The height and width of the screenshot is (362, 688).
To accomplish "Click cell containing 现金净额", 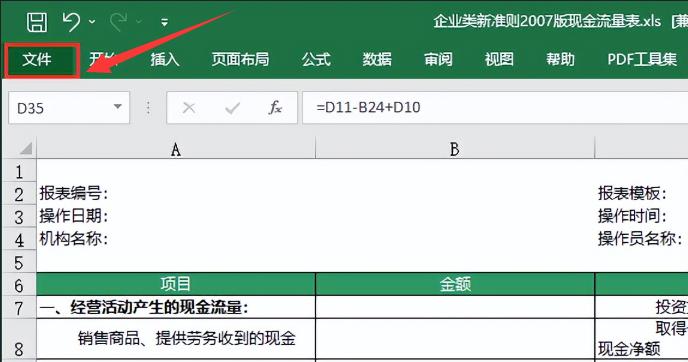I will pos(641,339).
